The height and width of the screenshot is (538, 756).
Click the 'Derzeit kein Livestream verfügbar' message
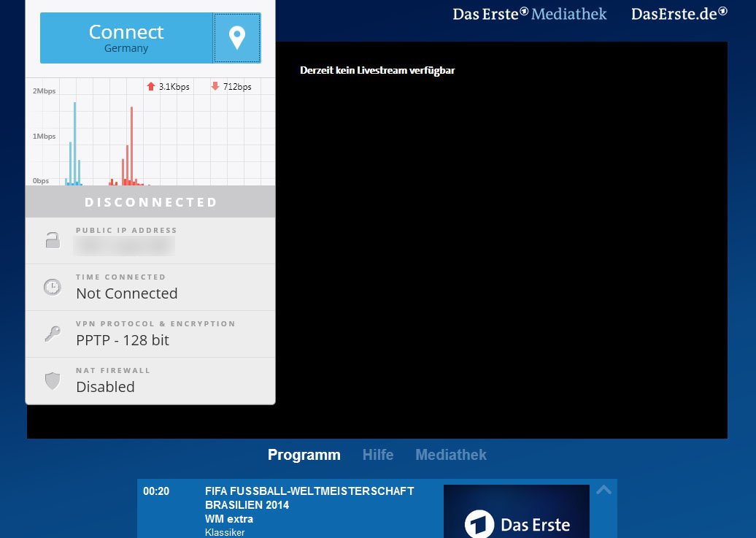(x=377, y=71)
